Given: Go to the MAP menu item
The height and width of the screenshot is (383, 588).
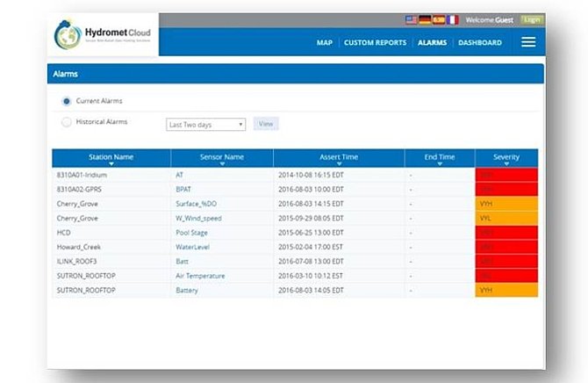Looking at the screenshot, I should pyautogui.click(x=324, y=42).
